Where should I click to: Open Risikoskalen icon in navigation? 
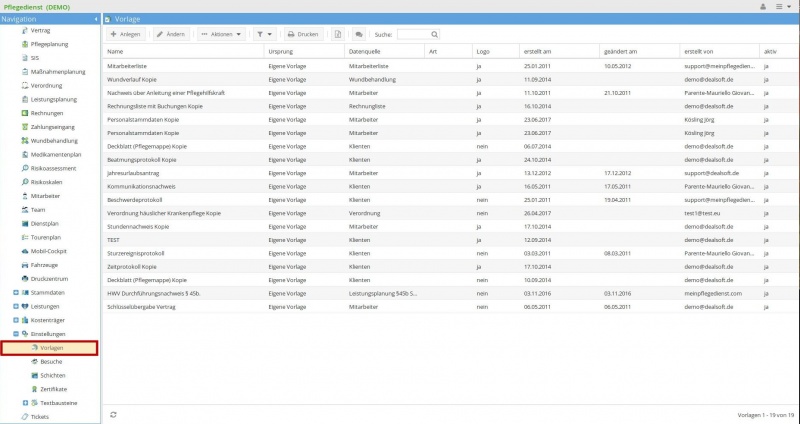[25, 182]
